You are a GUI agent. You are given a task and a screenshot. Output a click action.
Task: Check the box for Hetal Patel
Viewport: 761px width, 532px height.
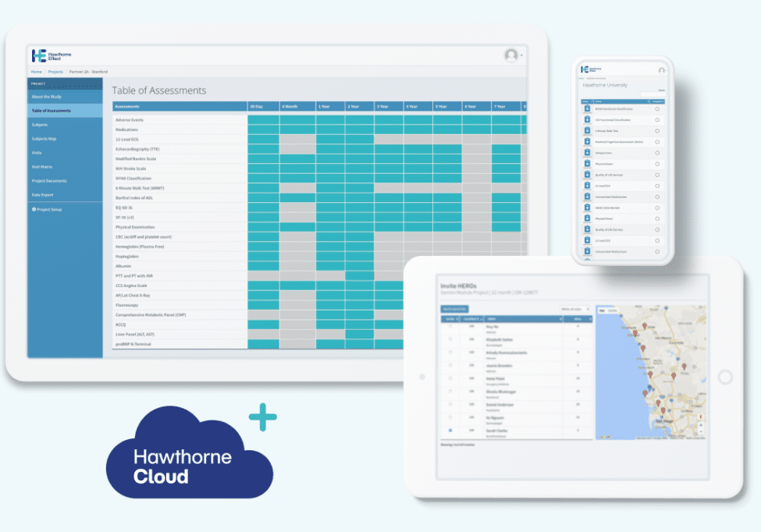(450, 378)
